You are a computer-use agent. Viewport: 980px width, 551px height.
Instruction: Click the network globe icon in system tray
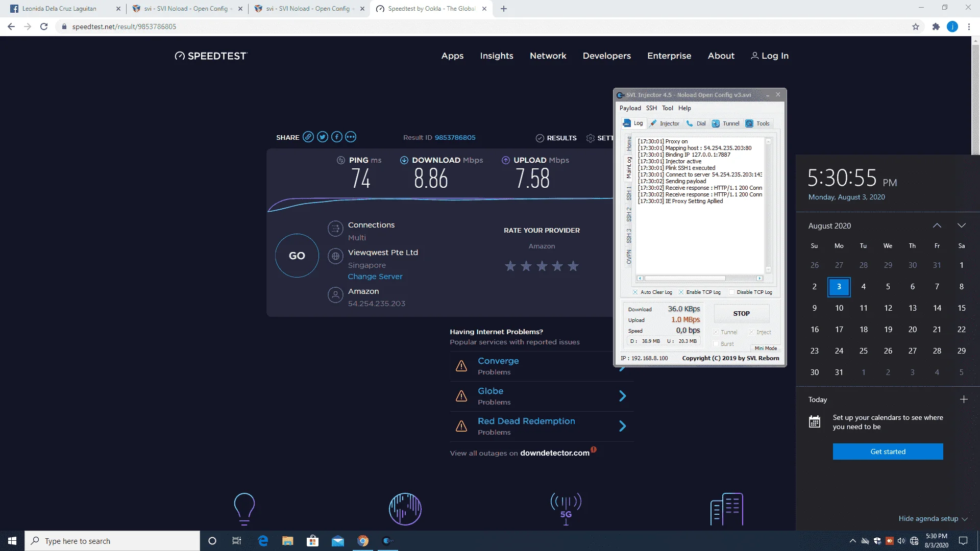914,541
